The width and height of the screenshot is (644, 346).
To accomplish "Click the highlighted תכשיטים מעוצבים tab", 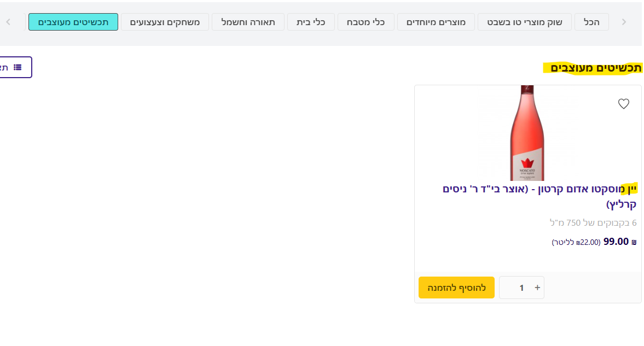I will coord(73,22).
